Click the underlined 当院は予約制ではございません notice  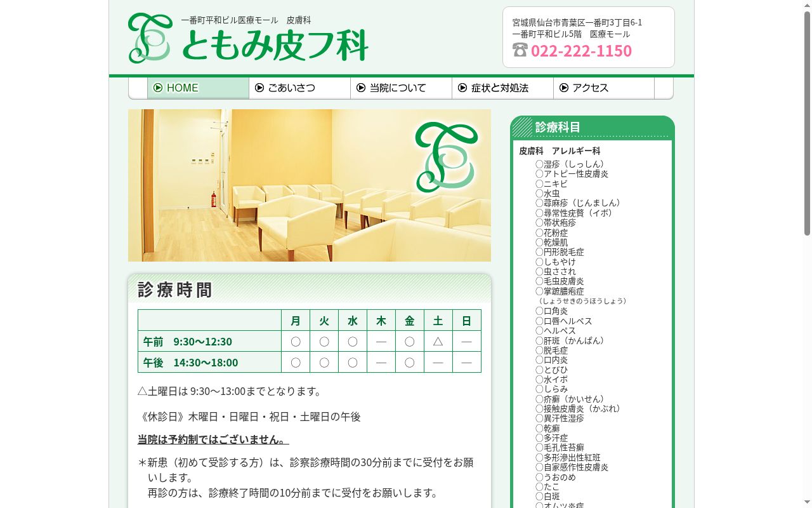coord(213,439)
